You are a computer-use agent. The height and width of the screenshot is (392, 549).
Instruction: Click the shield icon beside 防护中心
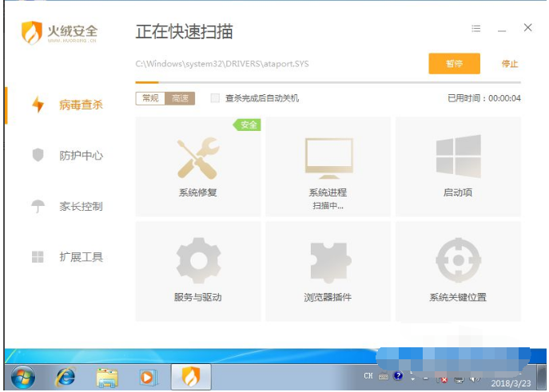pyautogui.click(x=38, y=155)
